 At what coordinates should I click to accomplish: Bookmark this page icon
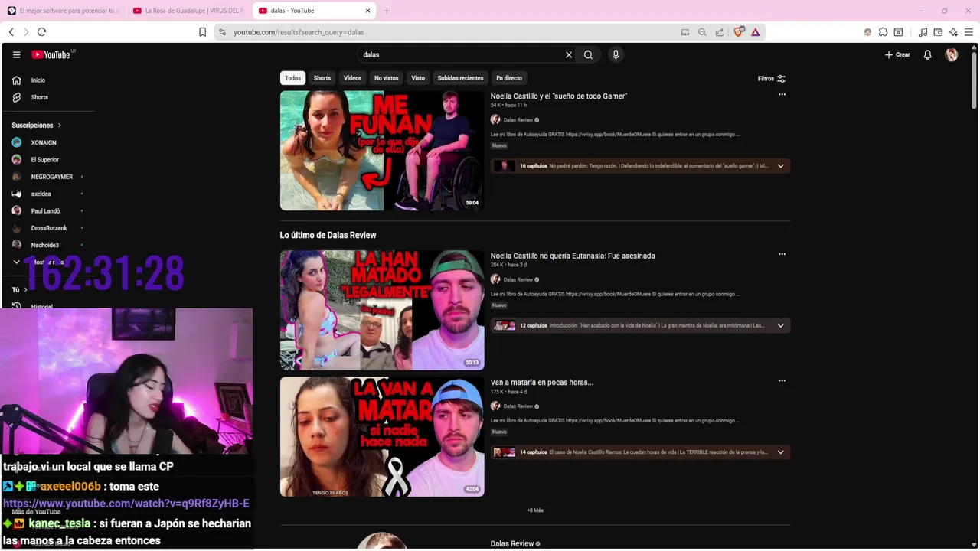click(x=202, y=32)
